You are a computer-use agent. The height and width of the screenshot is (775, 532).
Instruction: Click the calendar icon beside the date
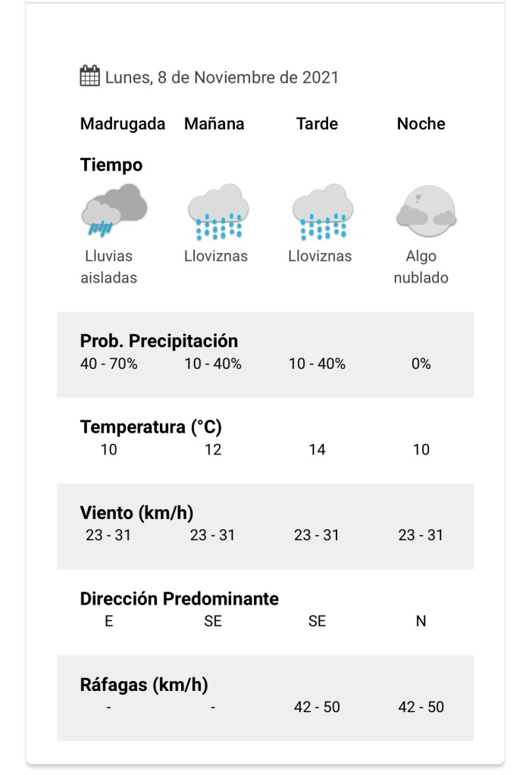point(90,77)
